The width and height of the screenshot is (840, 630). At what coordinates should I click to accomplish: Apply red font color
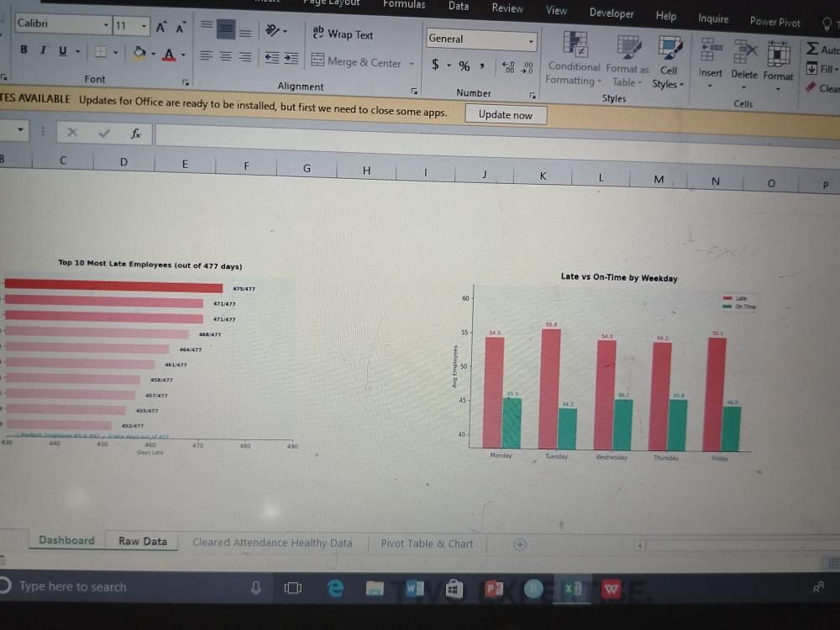pyautogui.click(x=170, y=54)
